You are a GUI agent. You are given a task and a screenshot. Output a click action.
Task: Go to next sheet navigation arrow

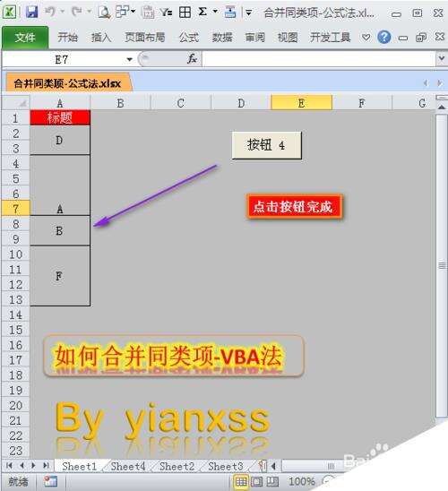click(x=33, y=466)
